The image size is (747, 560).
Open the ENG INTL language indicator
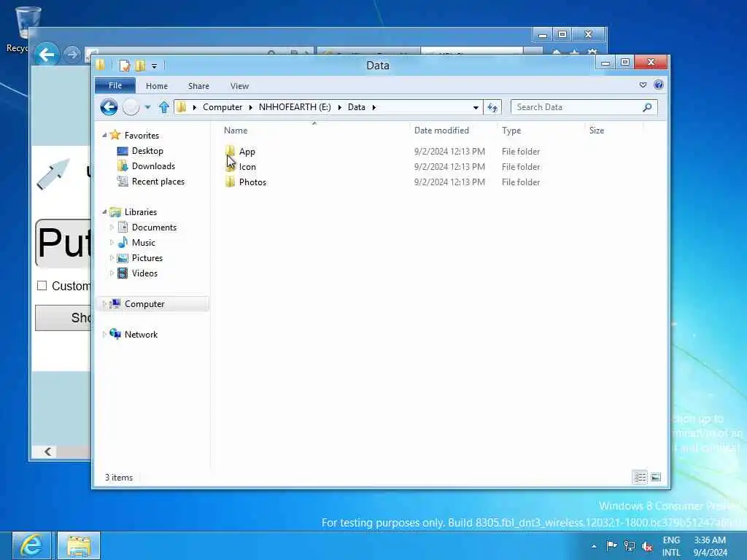tap(671, 546)
